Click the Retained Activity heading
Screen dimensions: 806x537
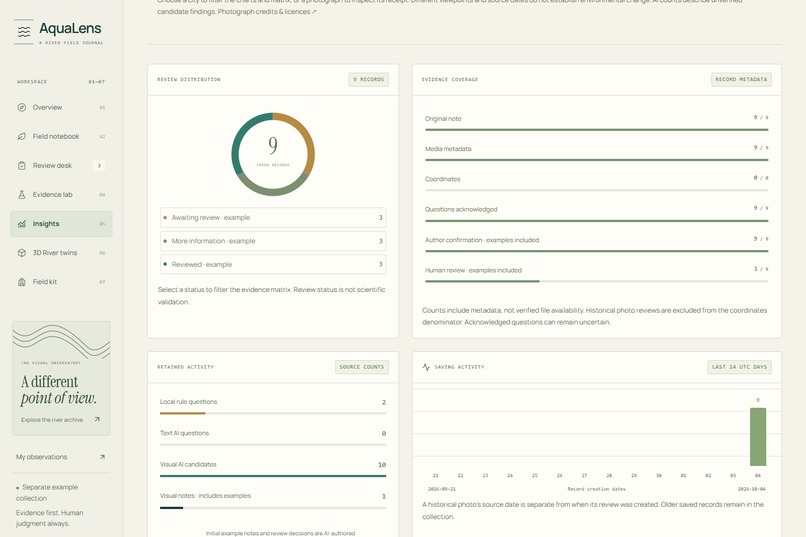tap(186, 367)
